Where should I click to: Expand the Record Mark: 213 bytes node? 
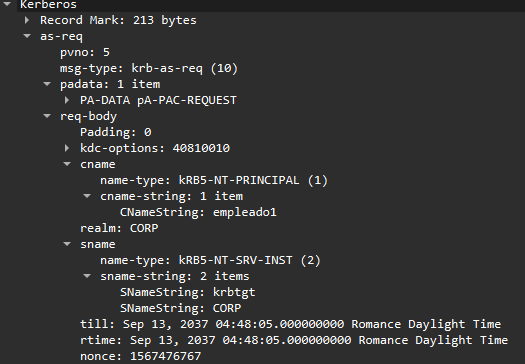tap(27, 20)
